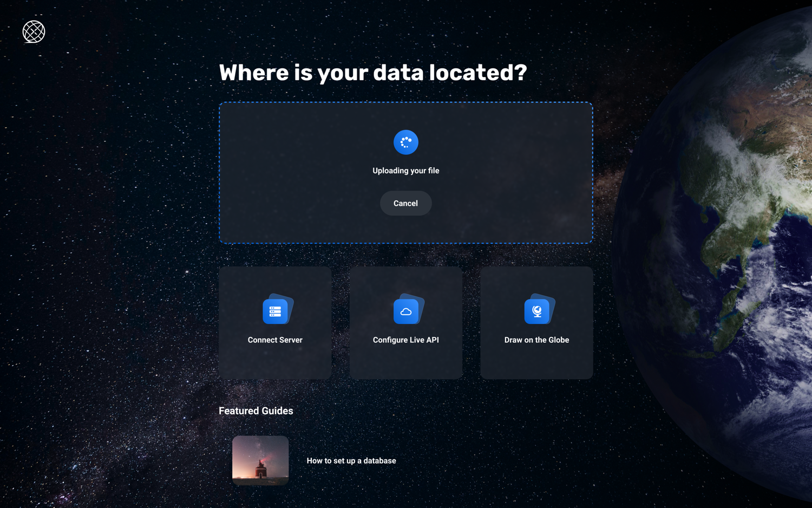Click the Featured Guides heading

[256, 411]
